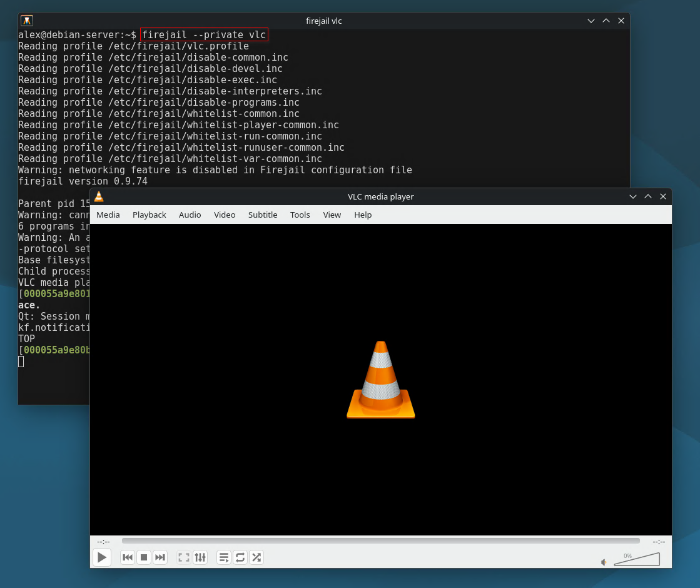Toggle fullscreen video in VLC
The width and height of the screenshot is (700, 588).
tap(184, 557)
